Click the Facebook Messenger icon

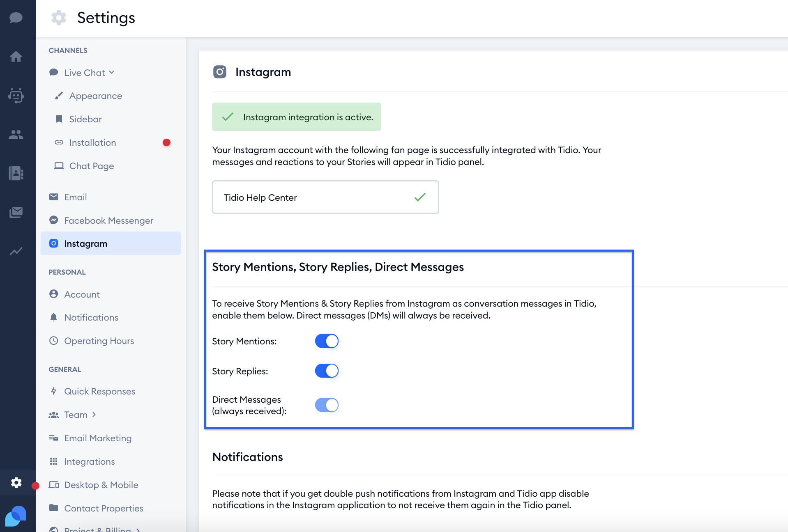[53, 220]
